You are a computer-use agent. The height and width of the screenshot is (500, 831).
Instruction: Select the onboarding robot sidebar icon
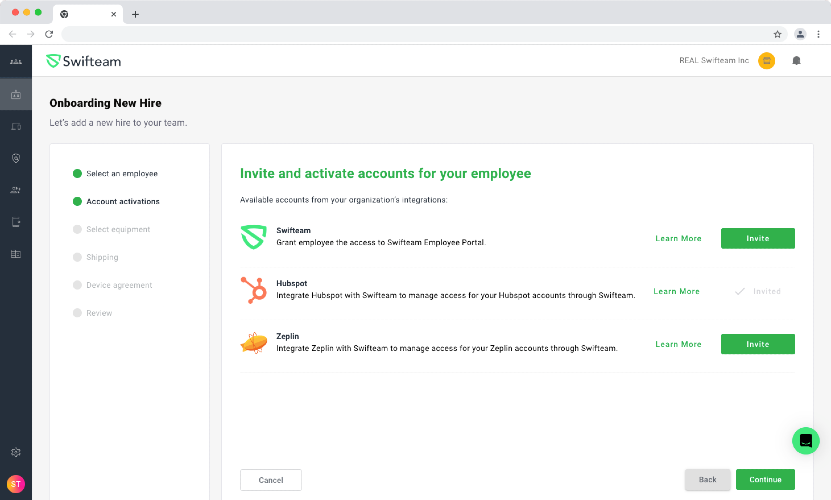(x=16, y=95)
